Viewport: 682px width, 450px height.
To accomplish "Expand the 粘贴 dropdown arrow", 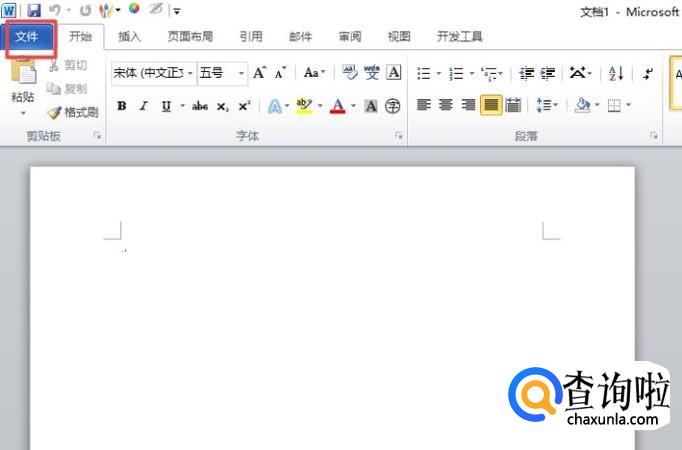I will 23,114.
